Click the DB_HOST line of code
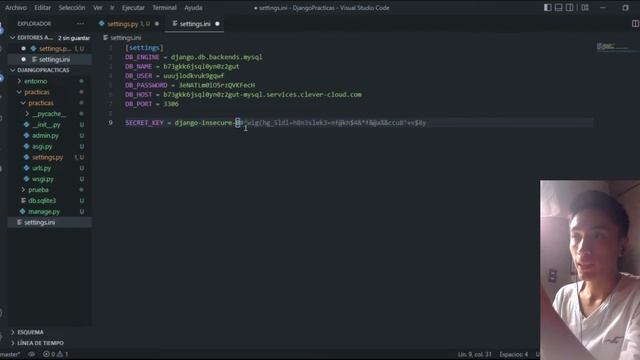Screen dimensions: 640x360 click(243, 95)
